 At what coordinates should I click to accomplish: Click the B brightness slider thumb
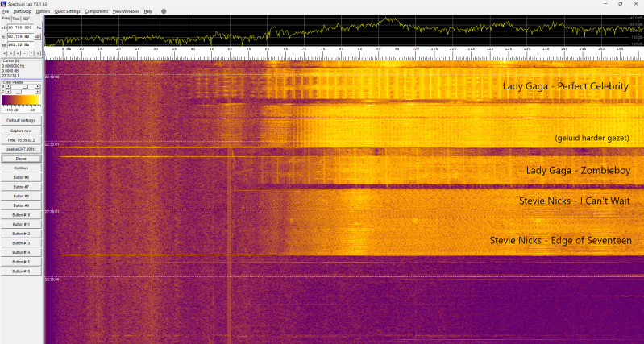[26, 86]
